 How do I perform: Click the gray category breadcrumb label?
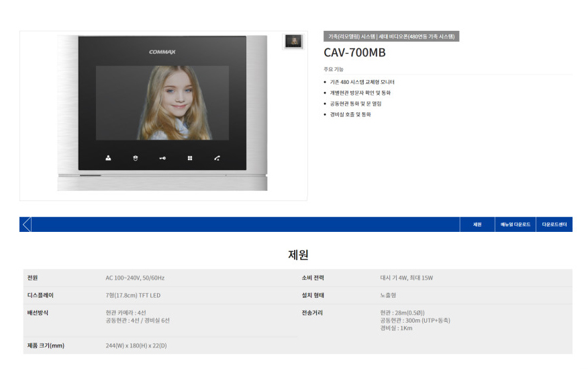(x=391, y=36)
